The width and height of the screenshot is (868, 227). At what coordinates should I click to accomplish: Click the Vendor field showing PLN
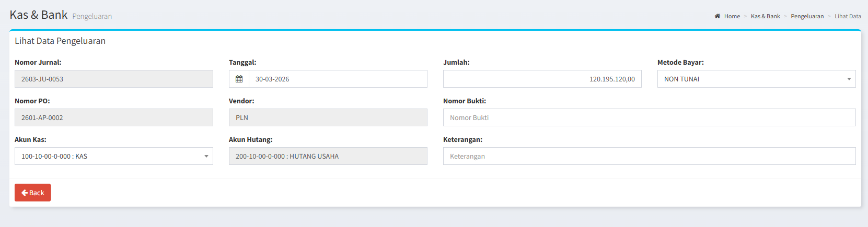pyautogui.click(x=328, y=118)
